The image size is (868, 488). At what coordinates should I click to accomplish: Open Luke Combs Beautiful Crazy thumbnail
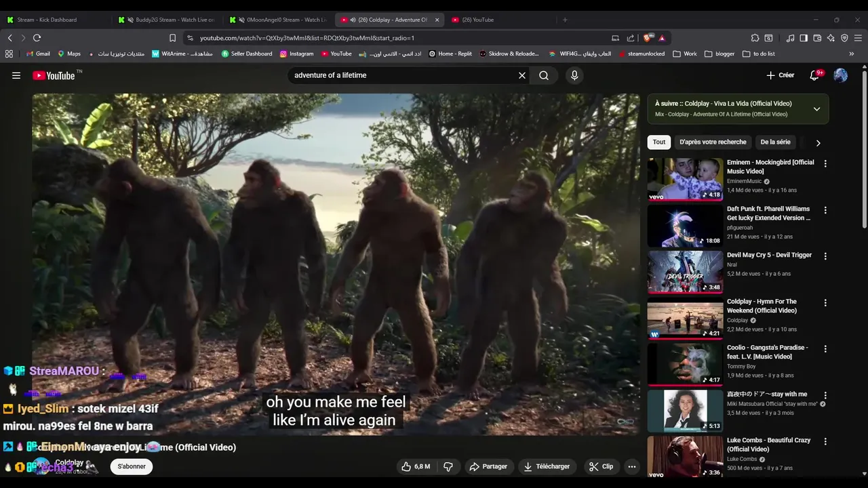tap(685, 457)
